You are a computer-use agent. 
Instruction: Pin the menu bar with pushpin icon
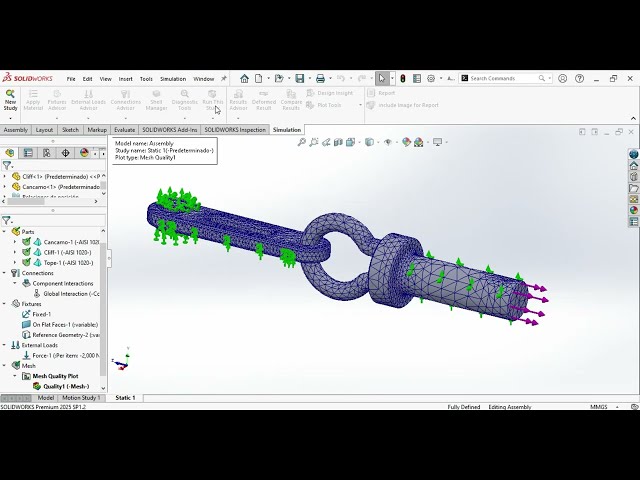224,78
